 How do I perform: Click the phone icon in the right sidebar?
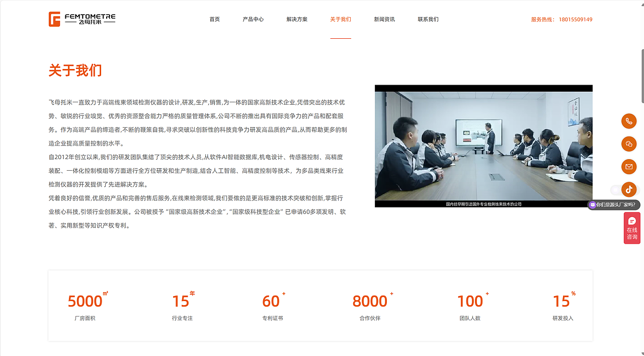629,121
